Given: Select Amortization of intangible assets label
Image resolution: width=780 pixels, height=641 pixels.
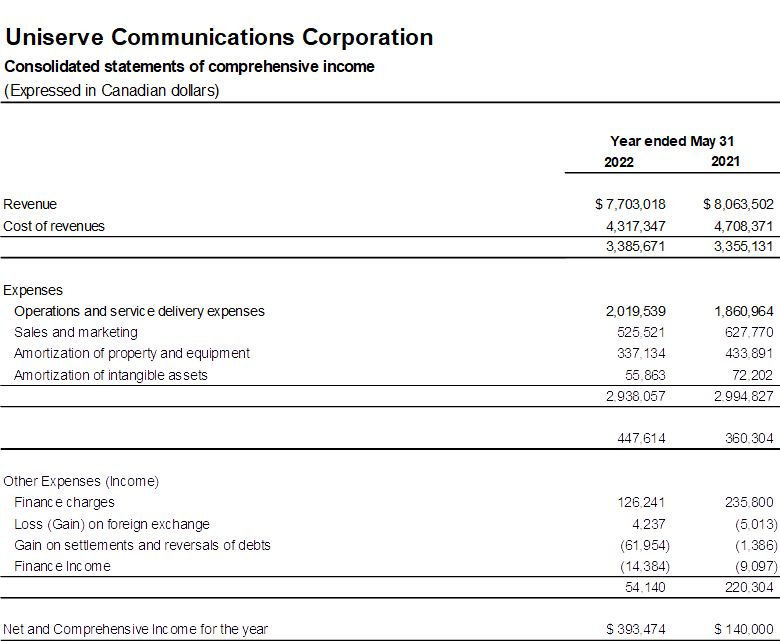Looking at the screenshot, I should click(110, 375).
